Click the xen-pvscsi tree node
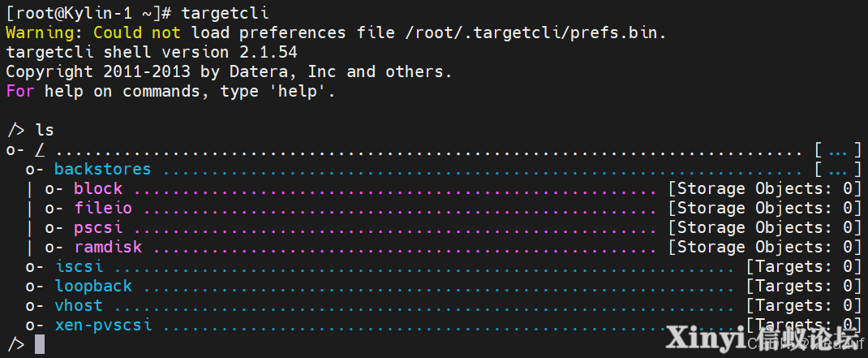868x358 pixels. (x=103, y=325)
